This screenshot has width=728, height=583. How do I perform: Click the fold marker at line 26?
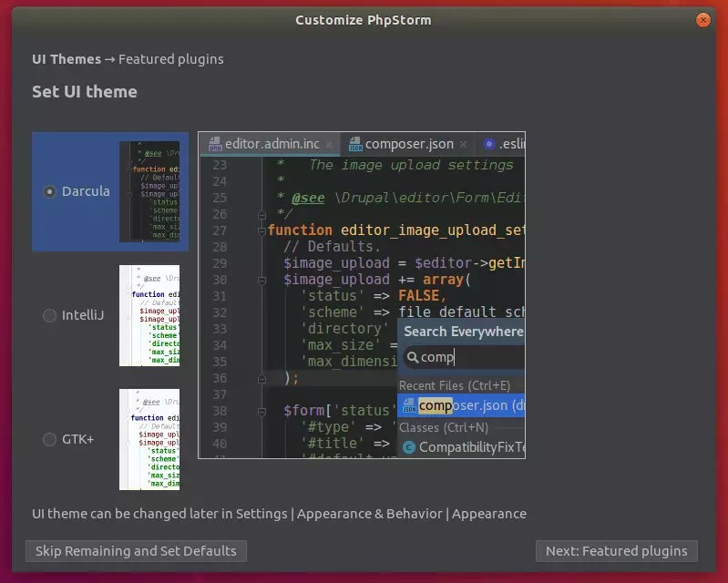[261, 215]
